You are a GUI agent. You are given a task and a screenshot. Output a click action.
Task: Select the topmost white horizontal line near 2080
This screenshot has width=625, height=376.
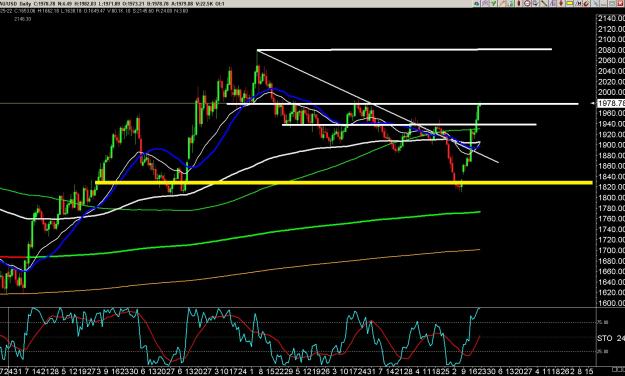405,49
